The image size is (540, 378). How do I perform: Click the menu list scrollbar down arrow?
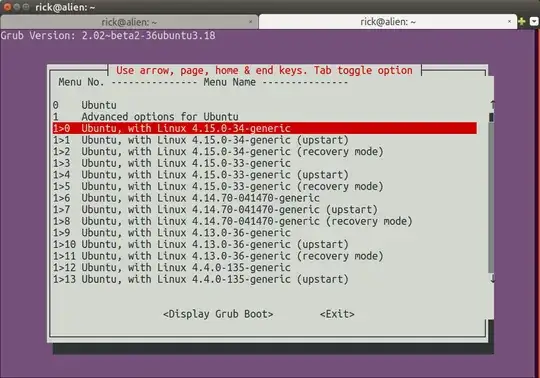(492, 279)
